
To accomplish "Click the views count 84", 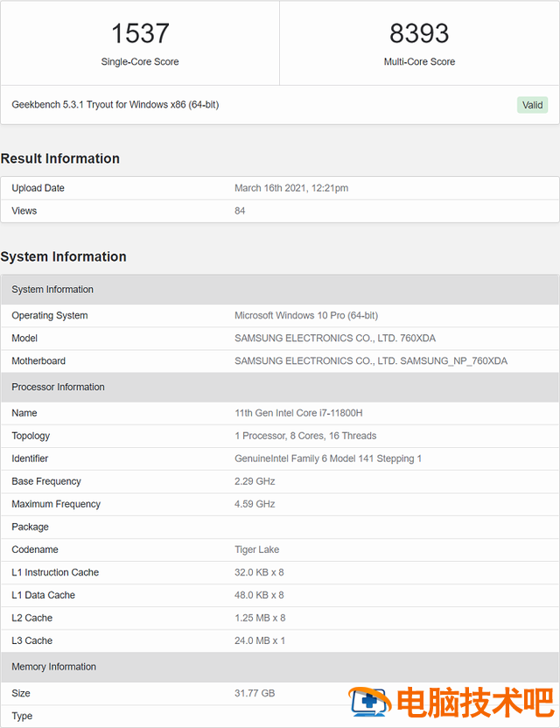I will coord(240,211).
